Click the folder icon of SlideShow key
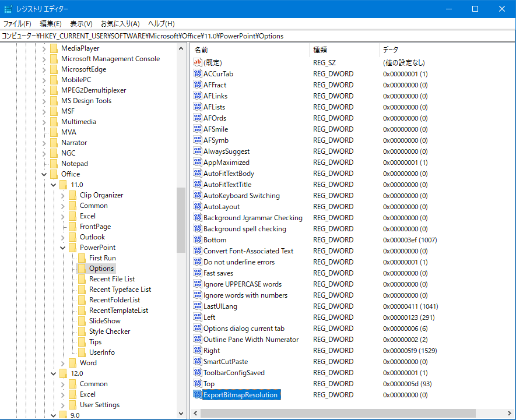The height and width of the screenshot is (420, 516). pyautogui.click(x=82, y=320)
